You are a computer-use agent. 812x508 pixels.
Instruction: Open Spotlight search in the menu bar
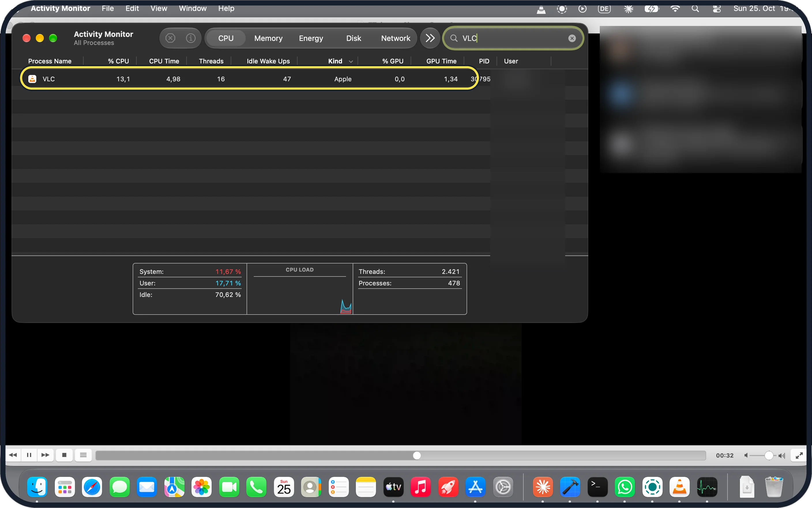pyautogui.click(x=695, y=9)
